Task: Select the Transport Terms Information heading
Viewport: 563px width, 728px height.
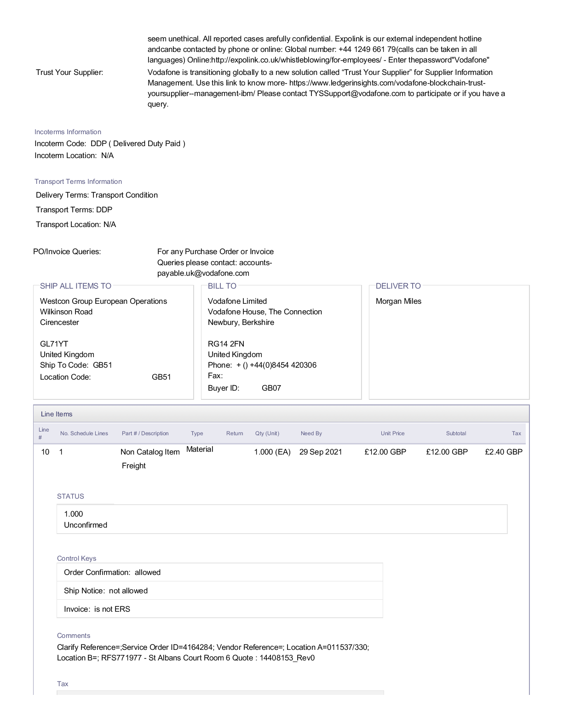Action: 78,182
